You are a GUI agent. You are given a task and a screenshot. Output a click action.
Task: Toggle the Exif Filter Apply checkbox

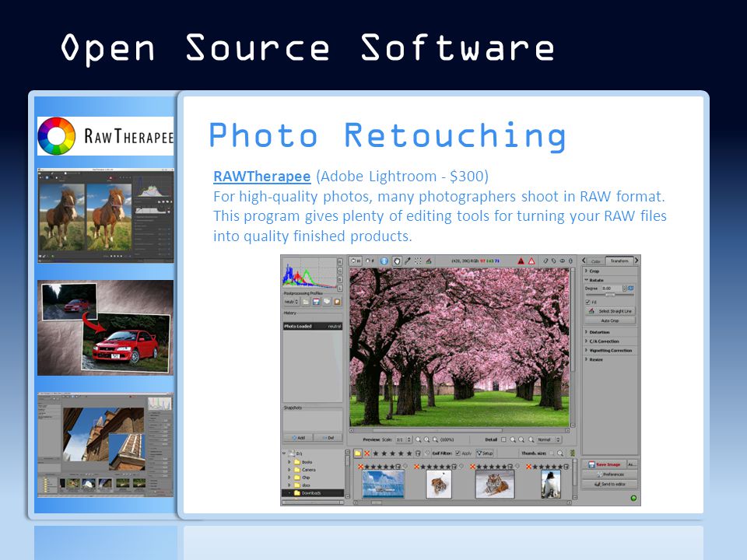coord(458,453)
